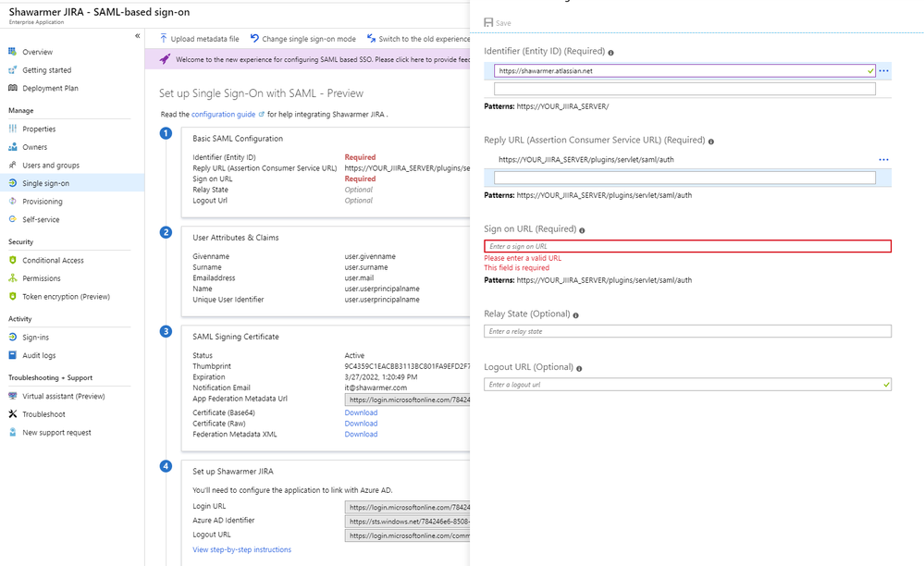Click the Sign on URL input field
This screenshot has width=924, height=566.
click(688, 246)
